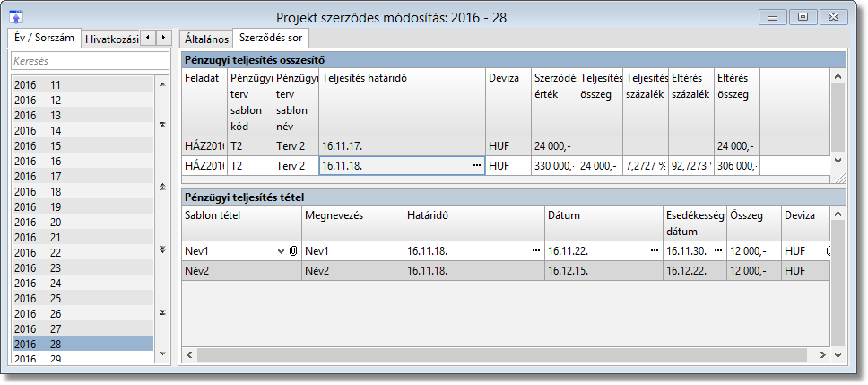Screen dimensions: 868x385
Task: Select record 2016 20
Action: 82,223
